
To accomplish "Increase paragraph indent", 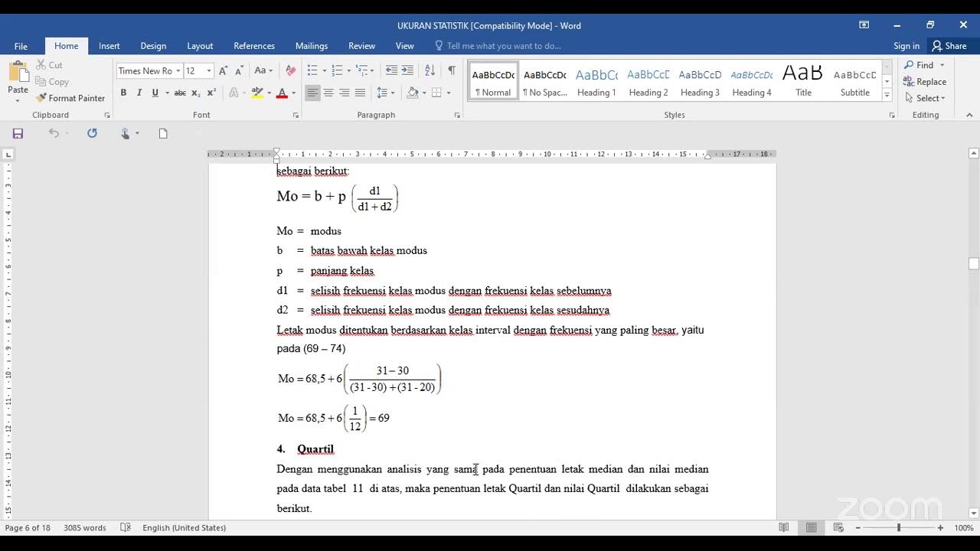I will [x=407, y=70].
